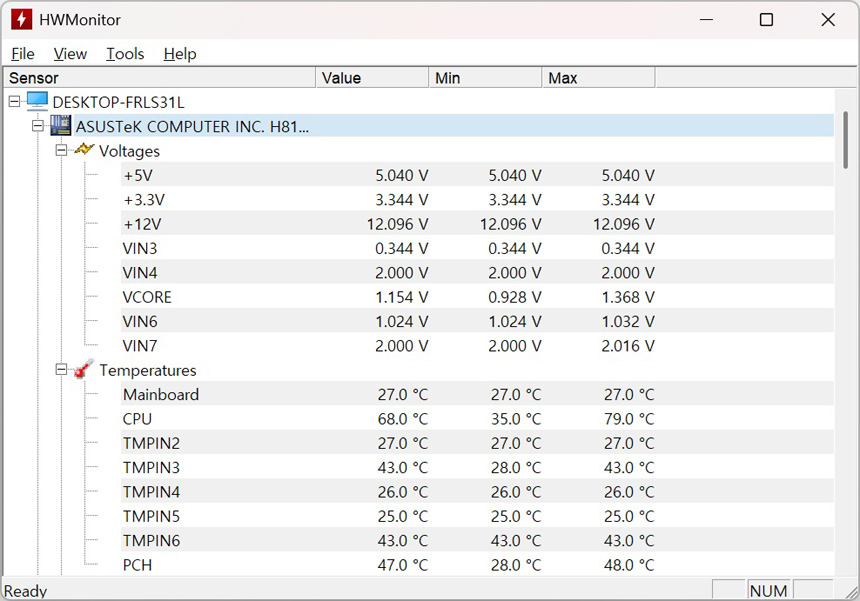Click the HWMonitor lightning bolt app icon
860x601 pixels.
click(21, 20)
